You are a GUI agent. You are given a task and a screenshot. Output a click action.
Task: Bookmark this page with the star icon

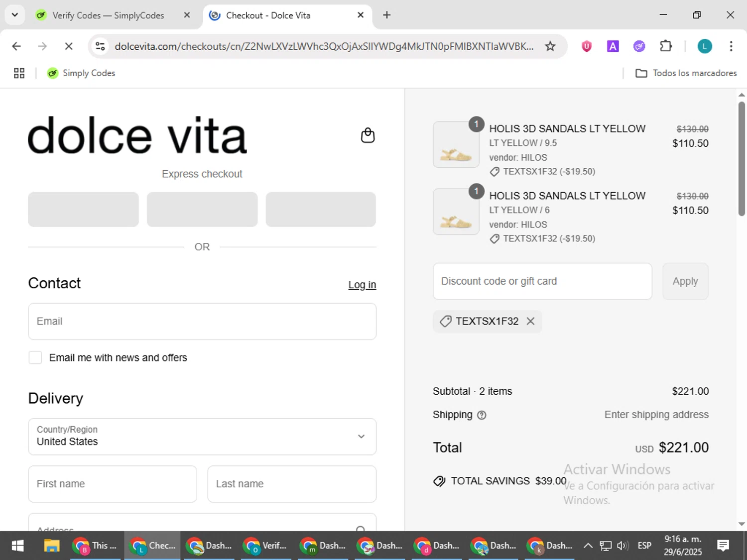pos(550,46)
